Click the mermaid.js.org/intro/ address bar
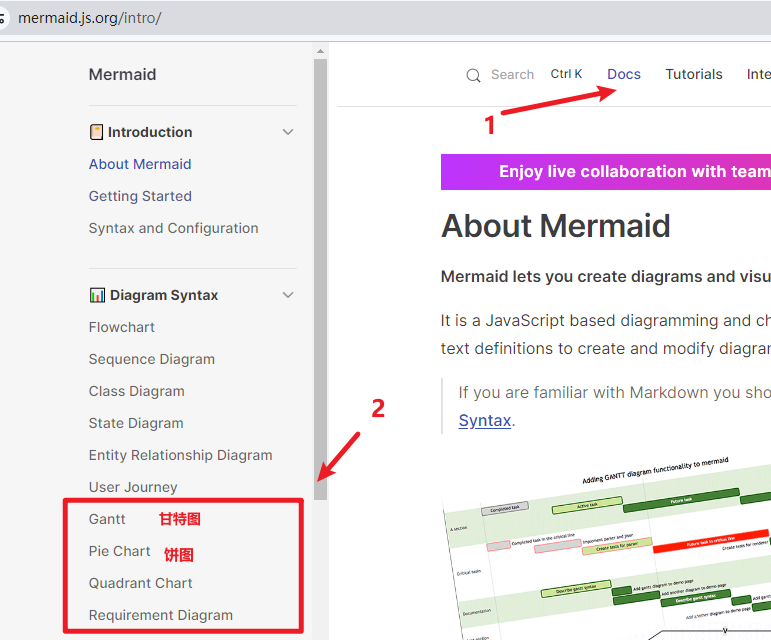 coord(89,18)
